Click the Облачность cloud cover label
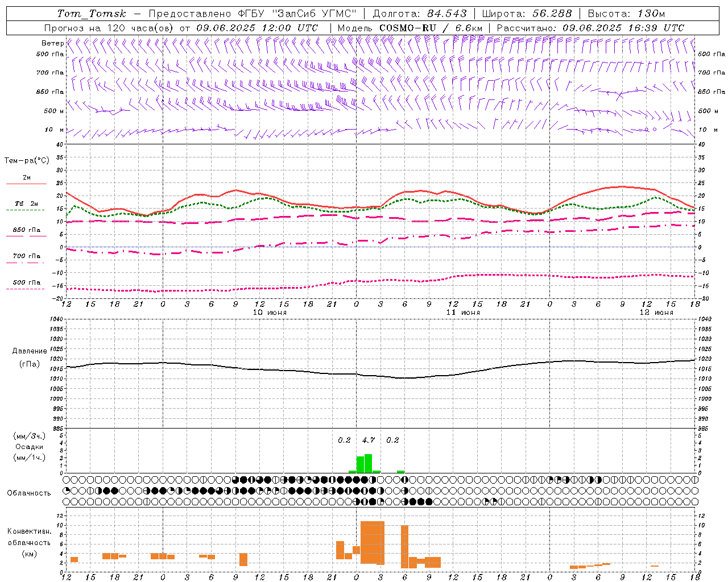This screenshot has width=728, height=582. (29, 493)
